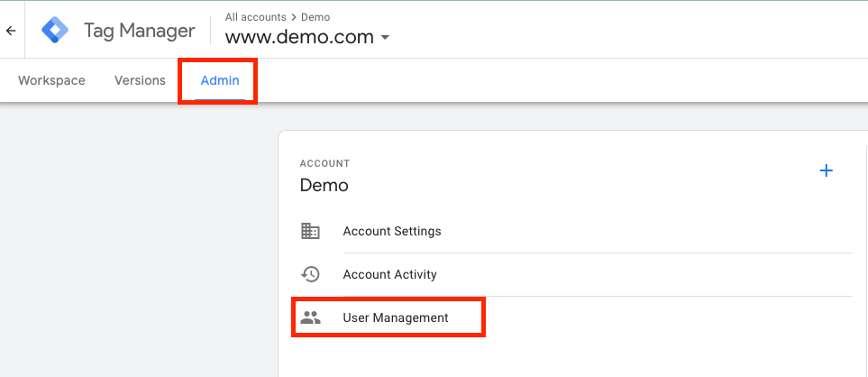Click the Account Activity history clock icon
This screenshot has width=868, height=377.
(x=310, y=274)
